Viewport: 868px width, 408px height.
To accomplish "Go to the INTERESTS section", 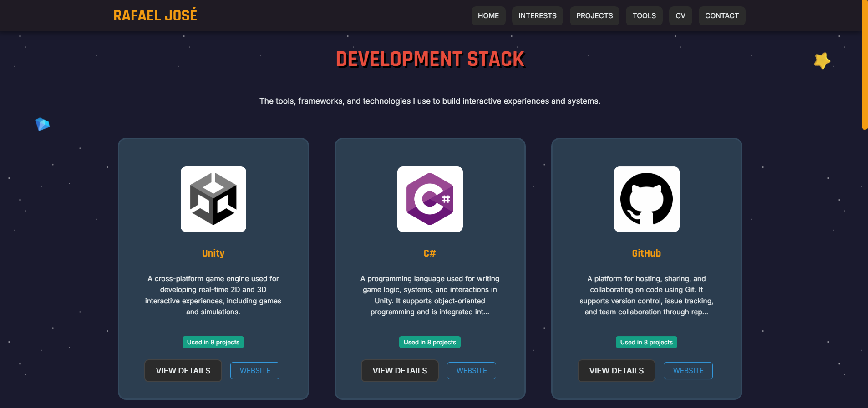I will point(538,16).
